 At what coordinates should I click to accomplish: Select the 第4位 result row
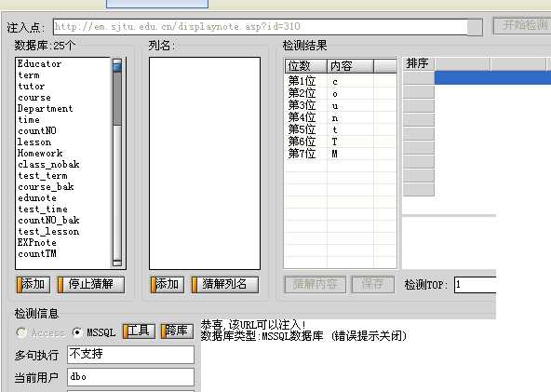tap(340, 117)
